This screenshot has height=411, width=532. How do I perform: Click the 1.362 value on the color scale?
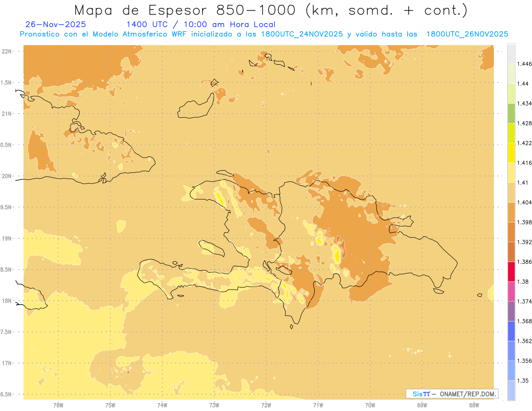coord(524,341)
